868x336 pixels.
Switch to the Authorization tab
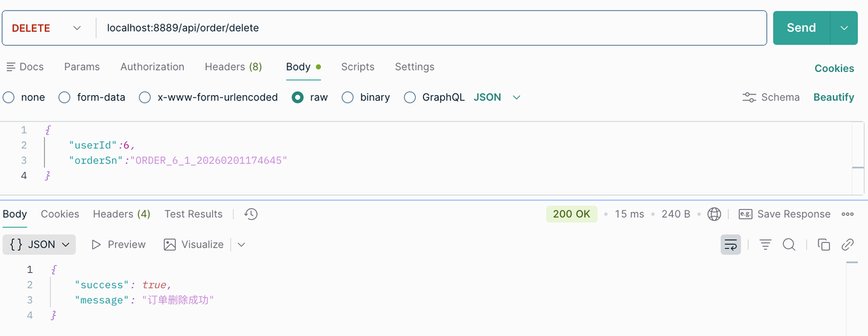coord(153,67)
